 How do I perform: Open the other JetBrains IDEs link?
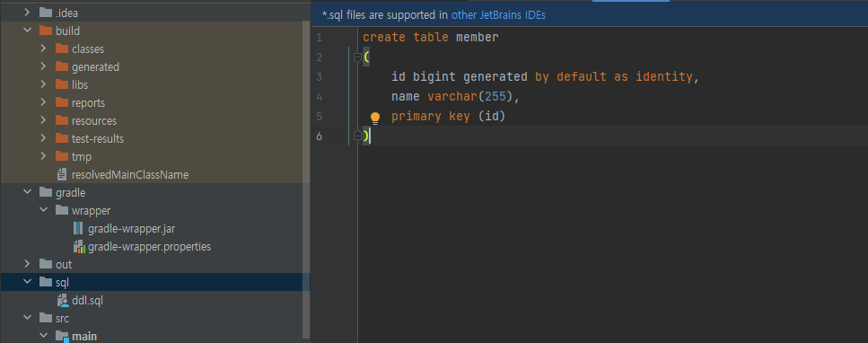498,15
